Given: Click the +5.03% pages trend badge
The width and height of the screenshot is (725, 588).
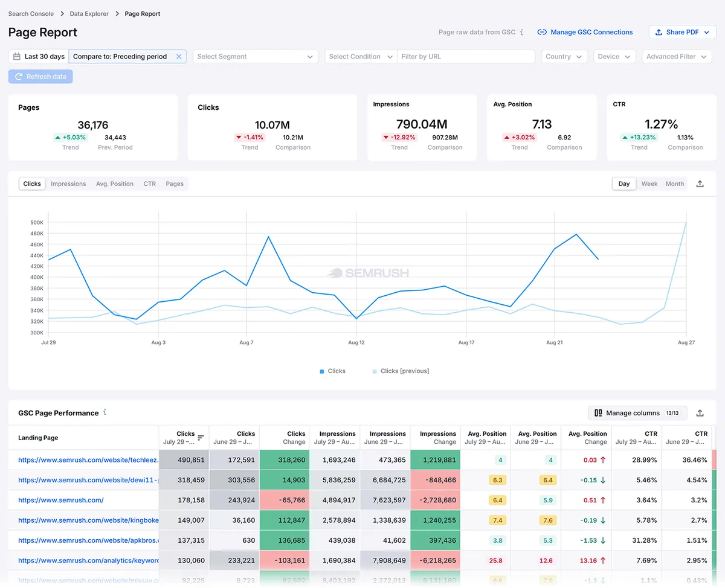Looking at the screenshot, I should pos(71,138).
